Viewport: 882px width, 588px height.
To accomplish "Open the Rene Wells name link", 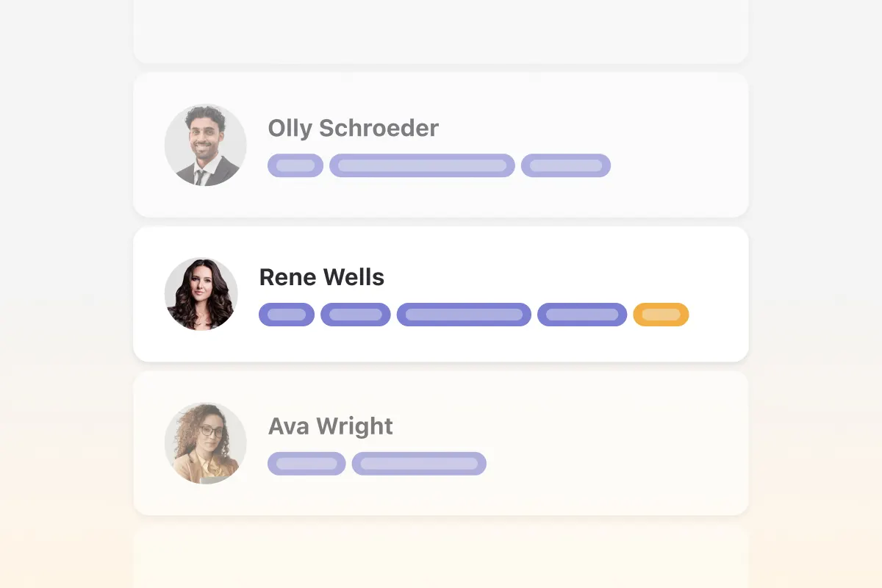I will [321, 277].
